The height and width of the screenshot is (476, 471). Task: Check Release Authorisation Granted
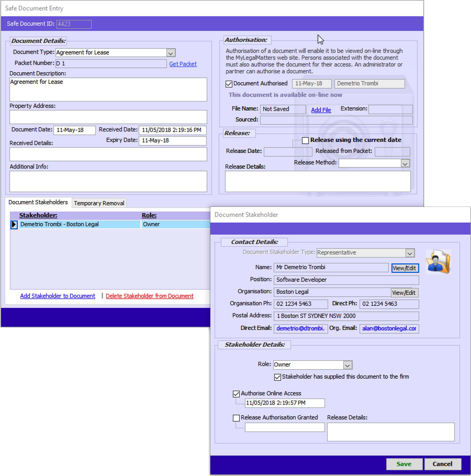pyautogui.click(x=236, y=418)
